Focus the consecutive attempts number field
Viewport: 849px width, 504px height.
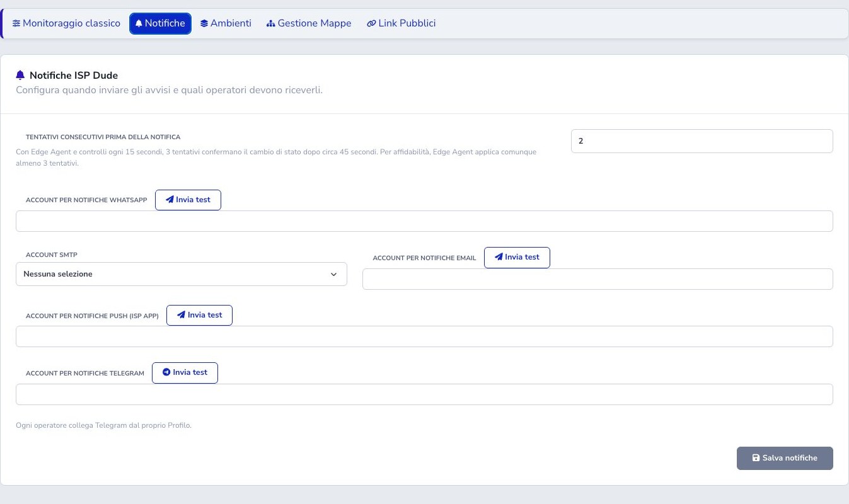[x=702, y=141]
